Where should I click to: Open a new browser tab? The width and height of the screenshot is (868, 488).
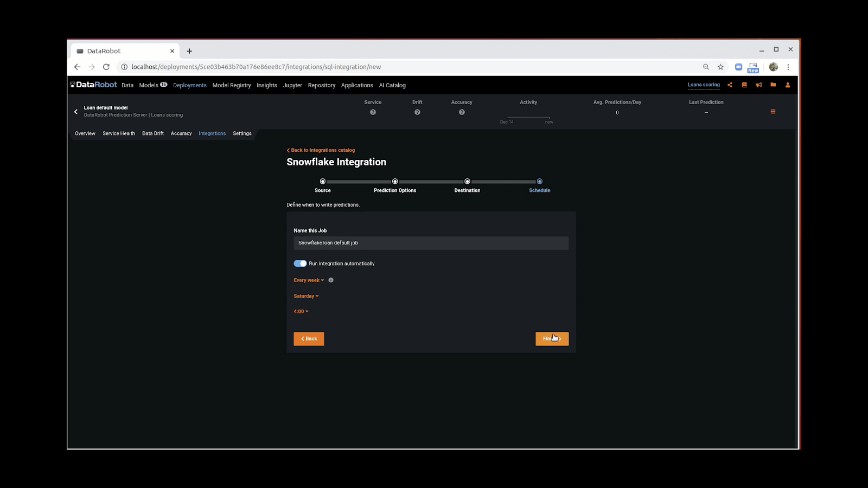click(x=189, y=51)
